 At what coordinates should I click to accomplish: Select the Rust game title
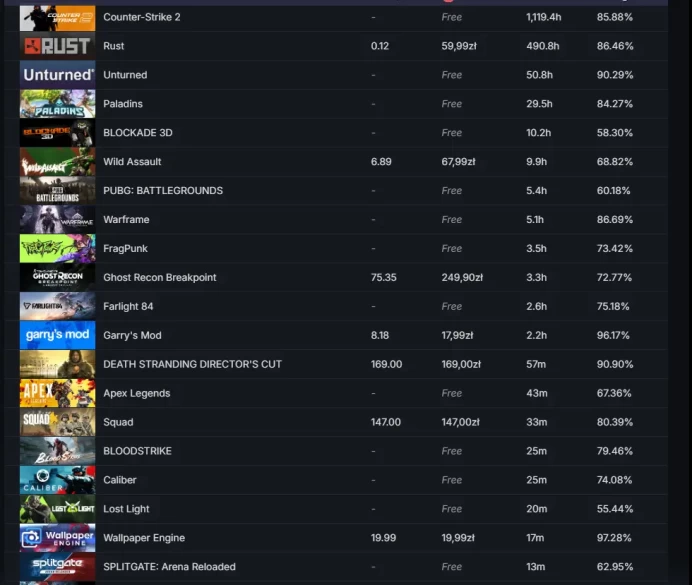coord(113,46)
